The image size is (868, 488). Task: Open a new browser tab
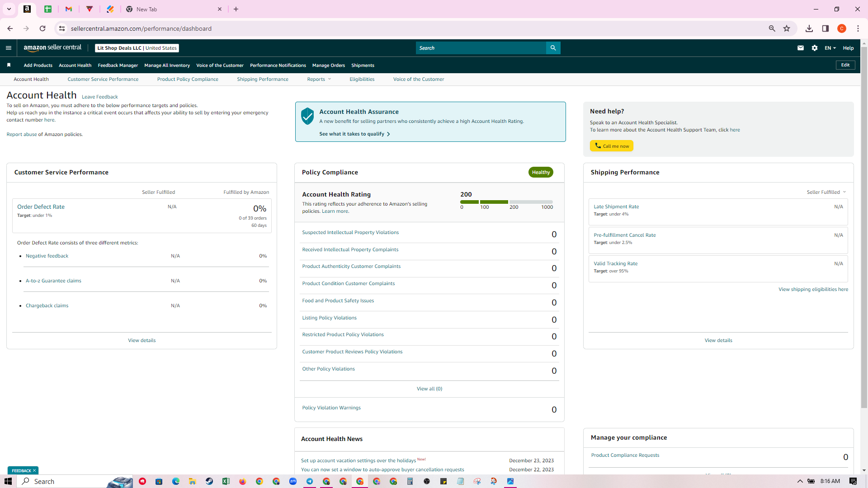tap(236, 9)
